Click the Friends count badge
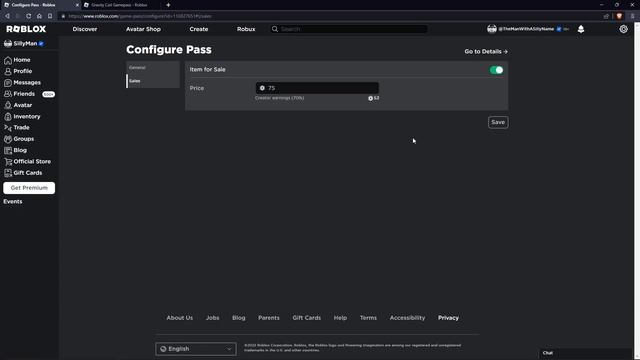This screenshot has height=360, width=640. click(x=49, y=94)
